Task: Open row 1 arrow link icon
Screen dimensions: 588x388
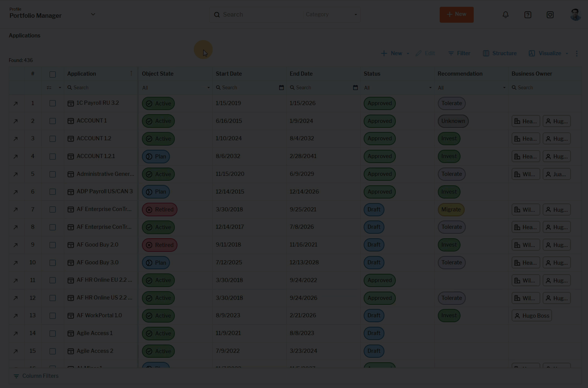Action: coord(16,104)
